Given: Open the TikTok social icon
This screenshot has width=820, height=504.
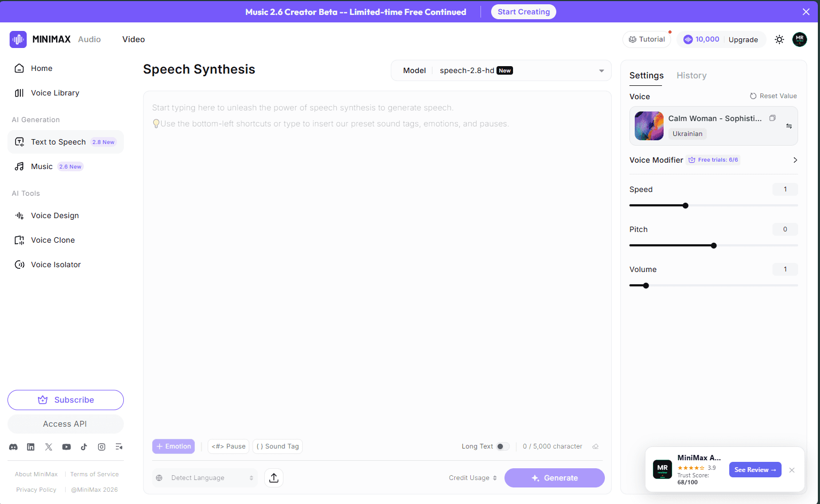Looking at the screenshot, I should tap(84, 447).
